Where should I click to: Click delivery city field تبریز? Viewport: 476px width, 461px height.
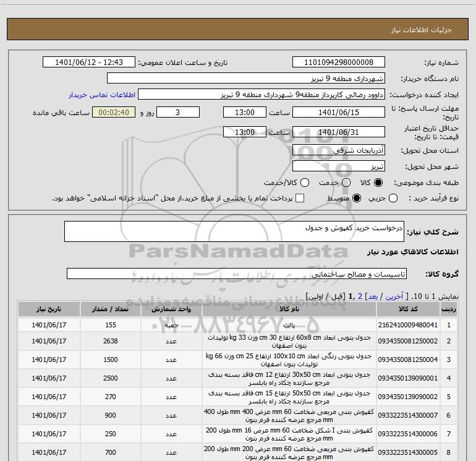pos(339,166)
